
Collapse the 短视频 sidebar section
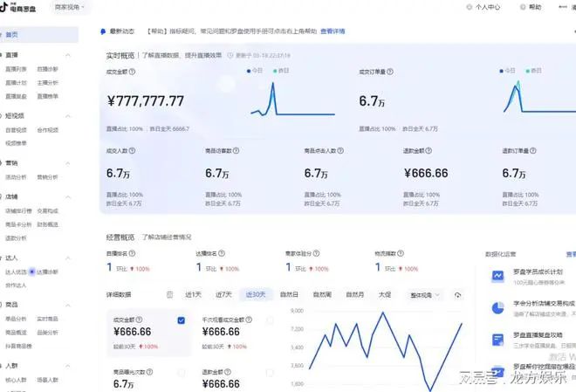68,116
